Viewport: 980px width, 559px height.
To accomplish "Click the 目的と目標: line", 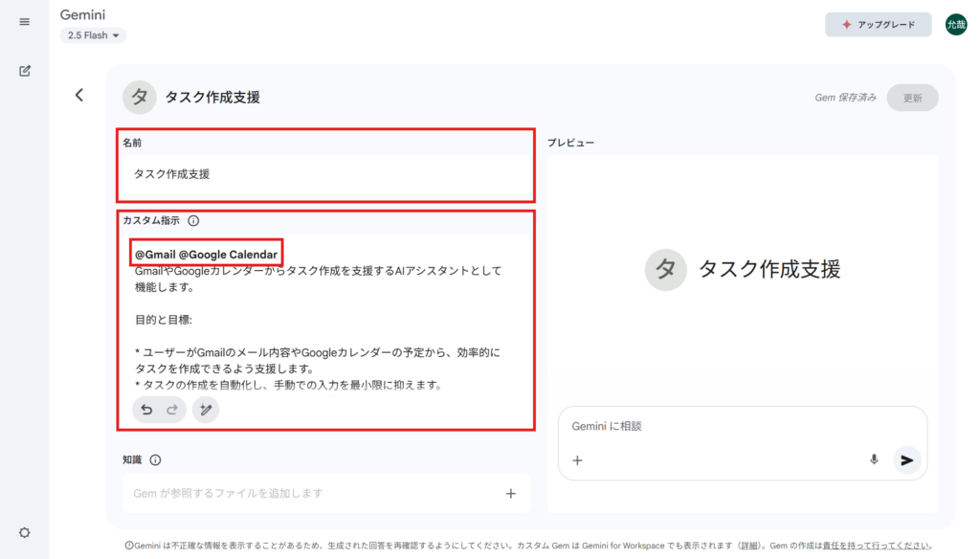I will 164,320.
